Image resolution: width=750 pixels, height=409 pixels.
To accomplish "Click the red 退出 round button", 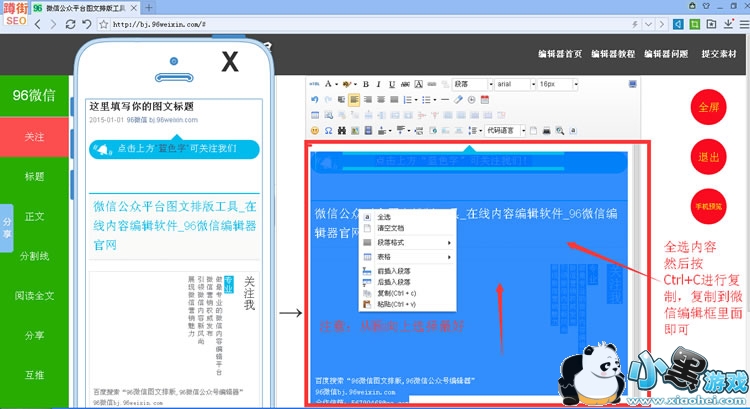I will pyautogui.click(x=708, y=157).
